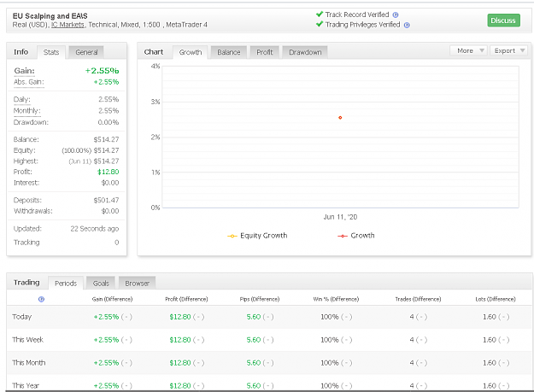The image size is (534, 392).
Task: Select the This Week row label
Action: click(x=27, y=340)
